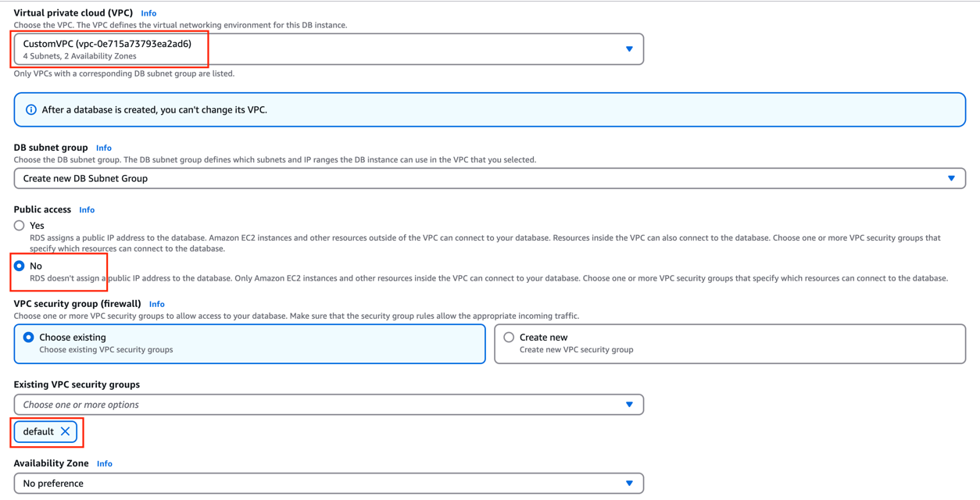The width and height of the screenshot is (980, 500).
Task: Select Choose existing security group radio
Action: click(29, 337)
